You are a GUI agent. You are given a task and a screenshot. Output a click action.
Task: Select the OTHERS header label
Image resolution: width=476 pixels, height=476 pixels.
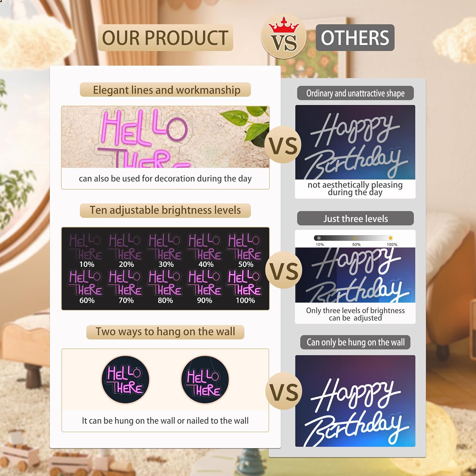[x=355, y=38]
